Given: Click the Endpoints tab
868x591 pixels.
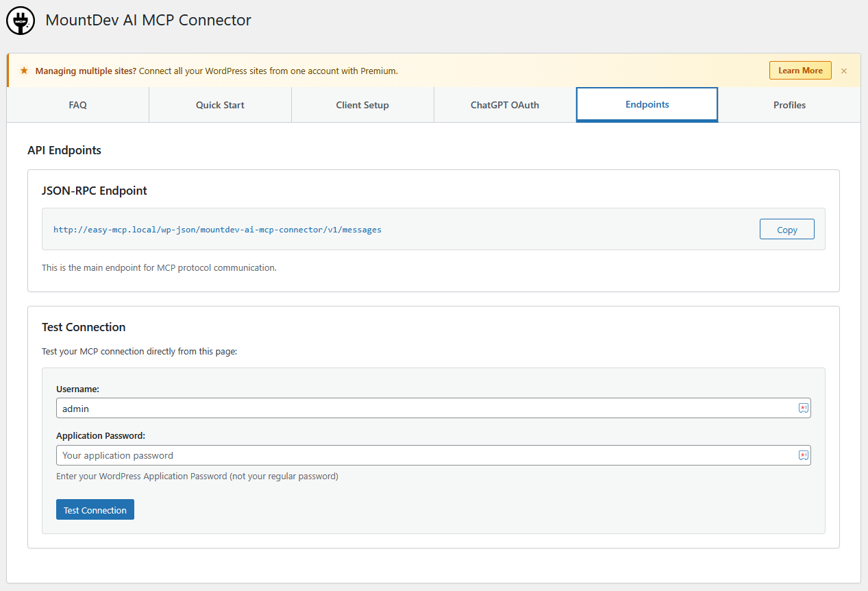Looking at the screenshot, I should (x=647, y=105).
